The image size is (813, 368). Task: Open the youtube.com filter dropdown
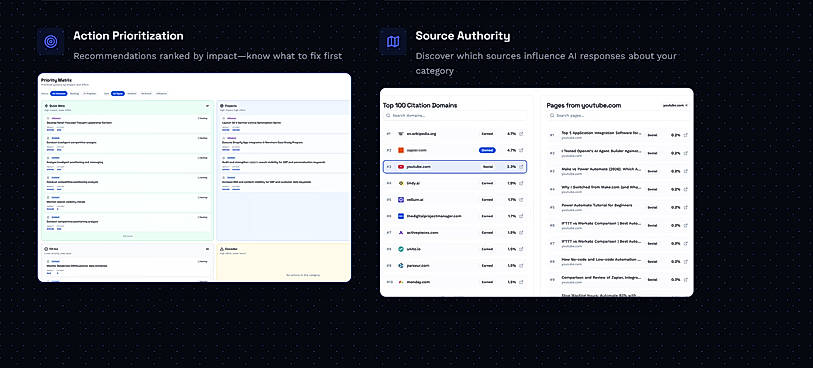[675, 105]
